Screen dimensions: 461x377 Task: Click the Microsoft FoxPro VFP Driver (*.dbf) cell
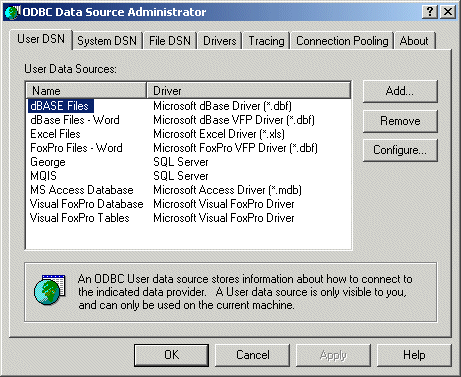click(235, 148)
